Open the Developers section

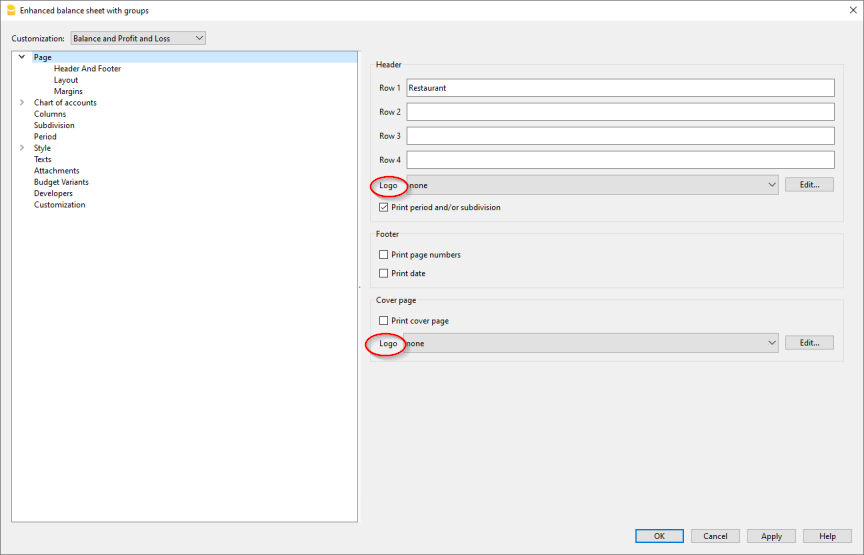coord(53,193)
